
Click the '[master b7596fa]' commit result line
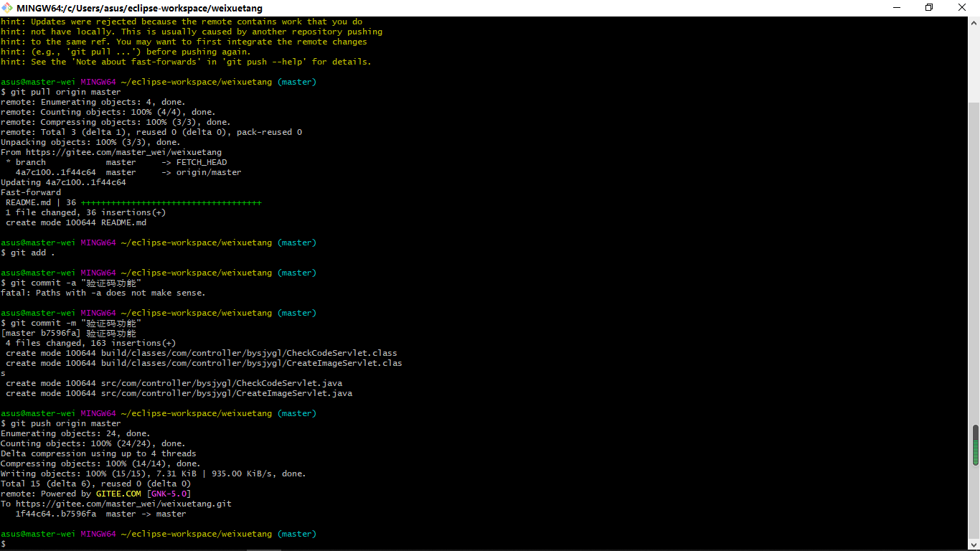(x=68, y=333)
